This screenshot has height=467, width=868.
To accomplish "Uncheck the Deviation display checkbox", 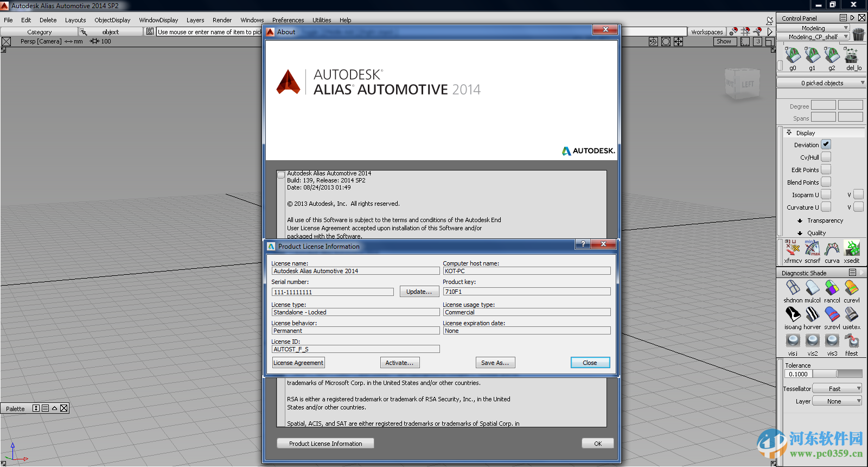I will click(826, 144).
